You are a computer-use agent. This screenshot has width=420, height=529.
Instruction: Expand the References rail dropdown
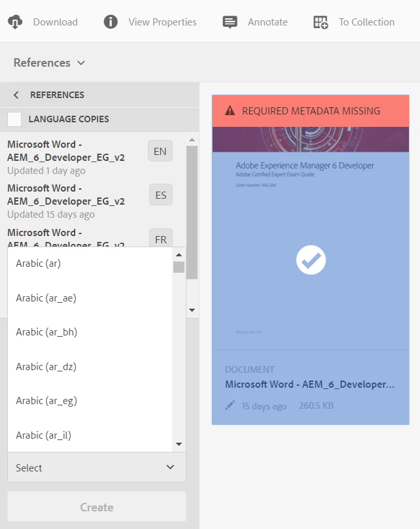coord(49,63)
